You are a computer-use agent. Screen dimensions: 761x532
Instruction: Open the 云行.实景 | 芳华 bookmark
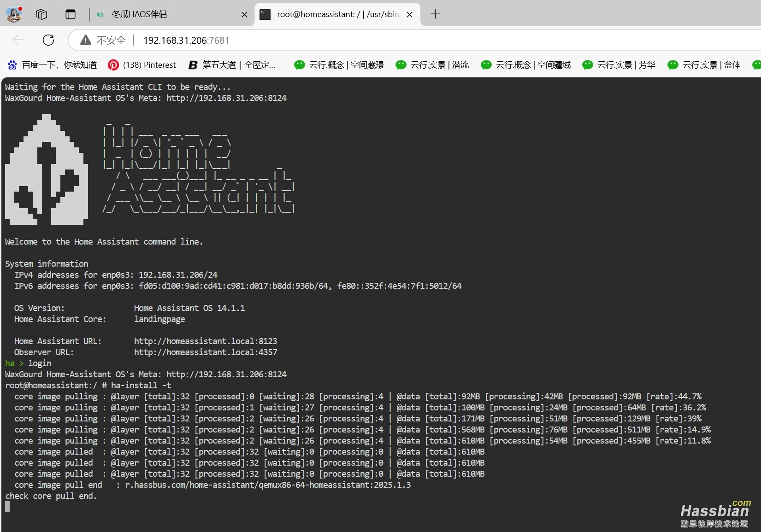pyautogui.click(x=619, y=65)
